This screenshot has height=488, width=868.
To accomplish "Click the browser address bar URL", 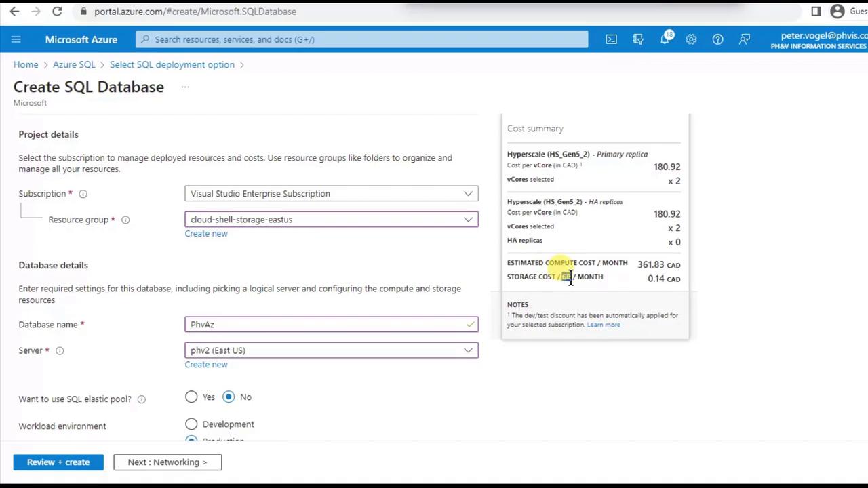I will (195, 12).
